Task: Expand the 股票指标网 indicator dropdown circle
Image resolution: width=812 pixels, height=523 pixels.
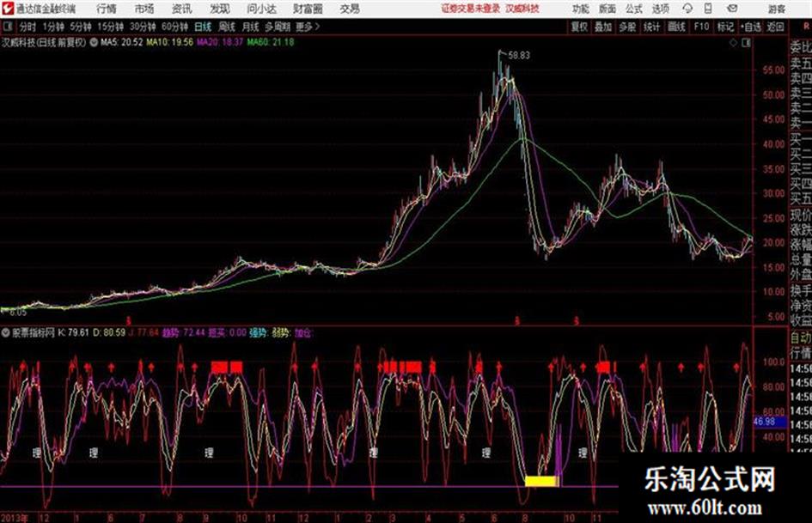Action: click(x=6, y=332)
